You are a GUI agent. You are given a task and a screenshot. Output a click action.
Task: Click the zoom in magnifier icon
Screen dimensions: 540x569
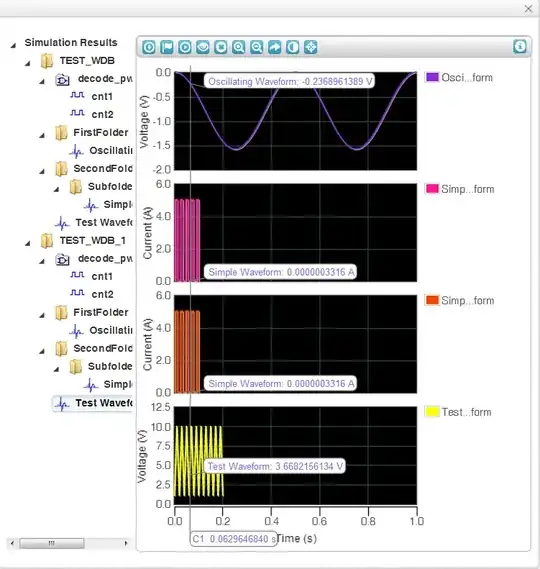pyautogui.click(x=238, y=47)
